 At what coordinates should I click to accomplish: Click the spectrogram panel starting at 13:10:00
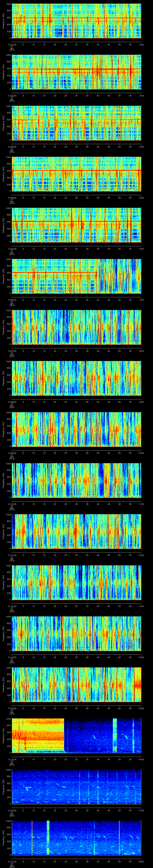[x=77, y=480]
